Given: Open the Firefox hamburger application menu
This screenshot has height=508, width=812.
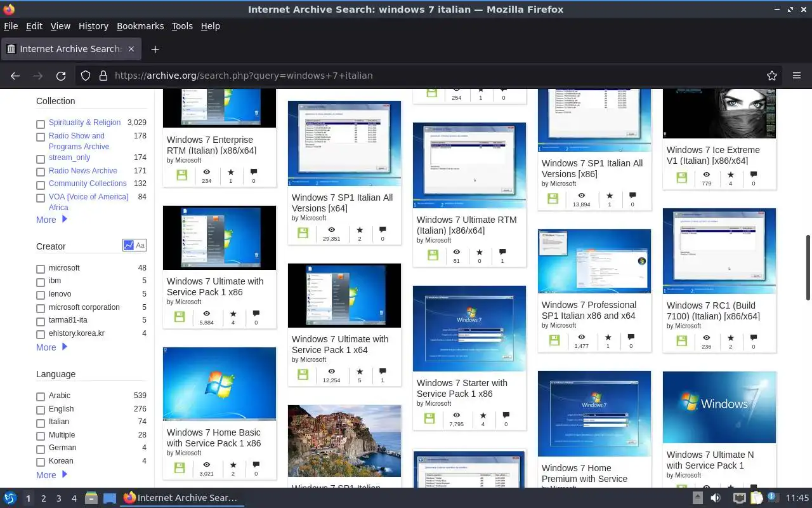Looking at the screenshot, I should [797, 76].
